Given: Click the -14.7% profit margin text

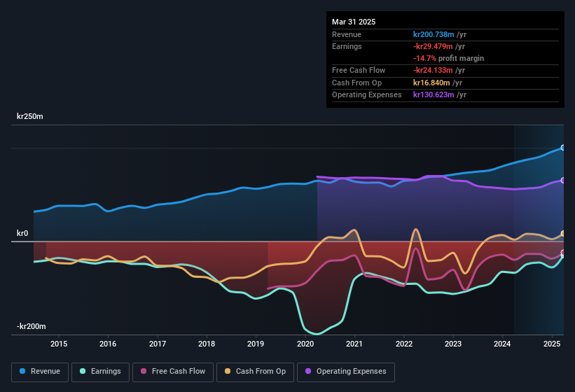Looking at the screenshot, I should [x=448, y=58].
